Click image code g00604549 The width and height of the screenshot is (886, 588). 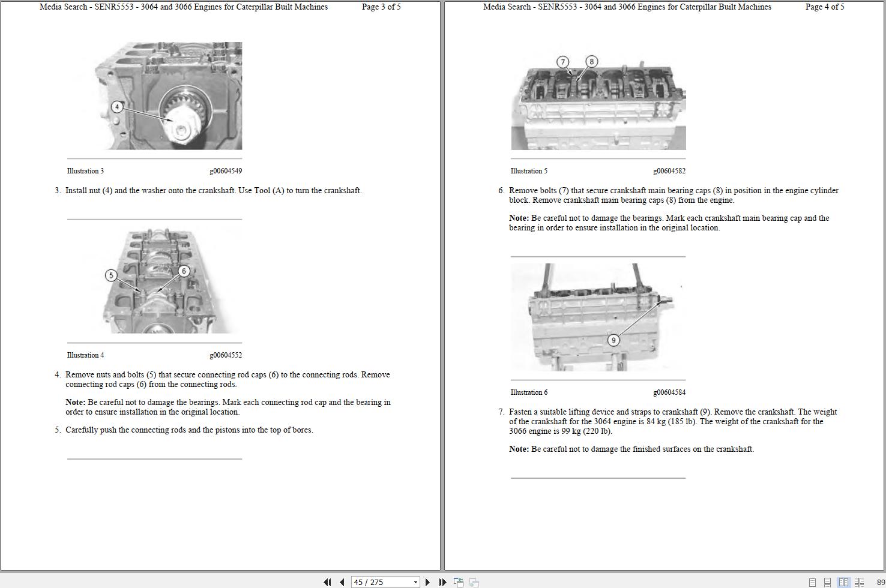coord(226,171)
